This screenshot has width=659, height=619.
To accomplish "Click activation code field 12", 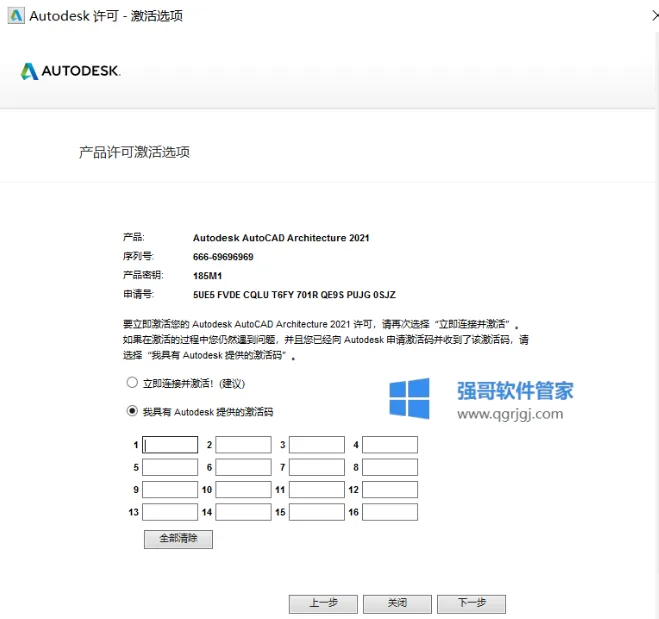I will (390, 490).
